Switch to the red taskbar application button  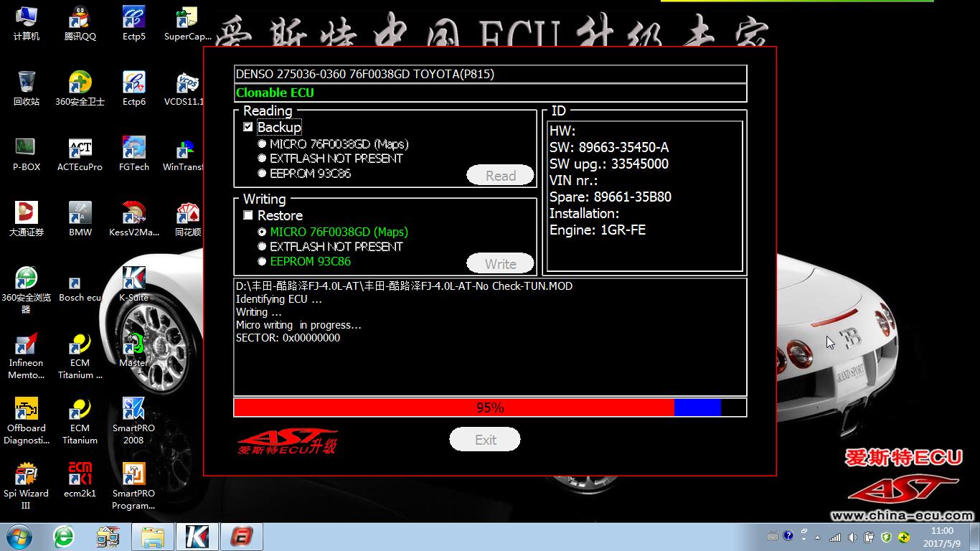242,537
